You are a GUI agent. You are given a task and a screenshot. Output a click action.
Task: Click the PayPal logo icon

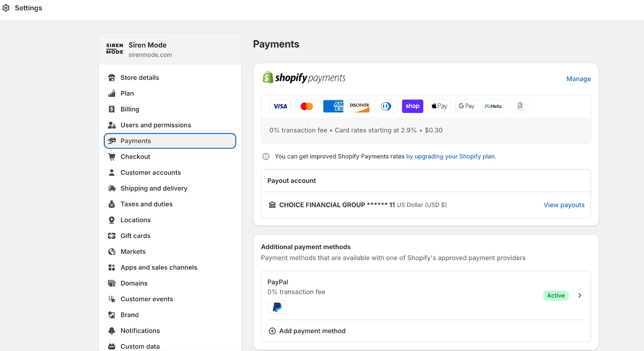pos(277,308)
